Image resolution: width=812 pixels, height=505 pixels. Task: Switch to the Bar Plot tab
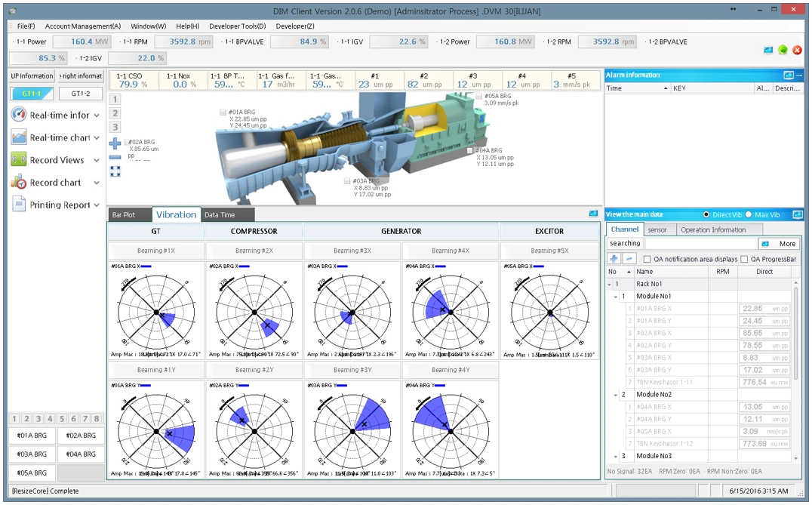coord(130,214)
